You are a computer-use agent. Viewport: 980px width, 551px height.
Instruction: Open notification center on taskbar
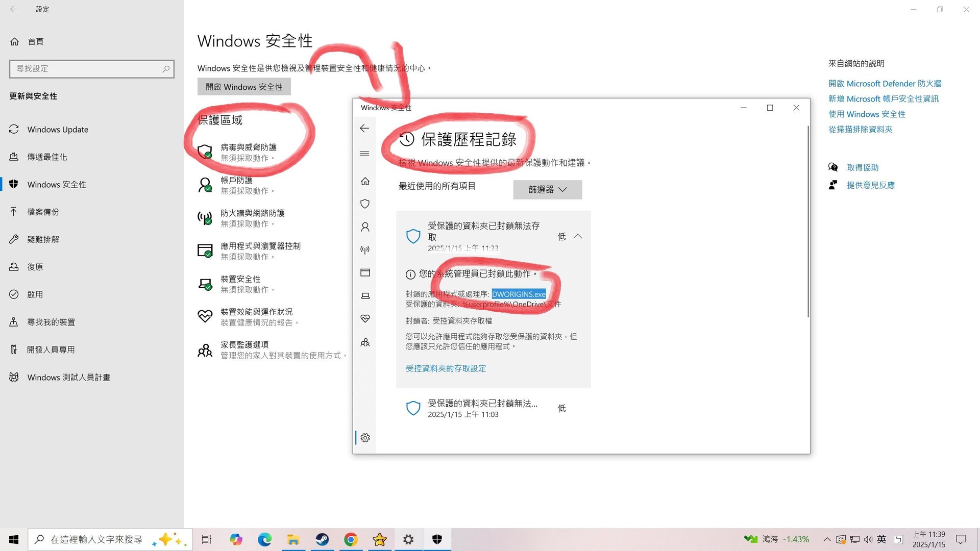[961, 539]
